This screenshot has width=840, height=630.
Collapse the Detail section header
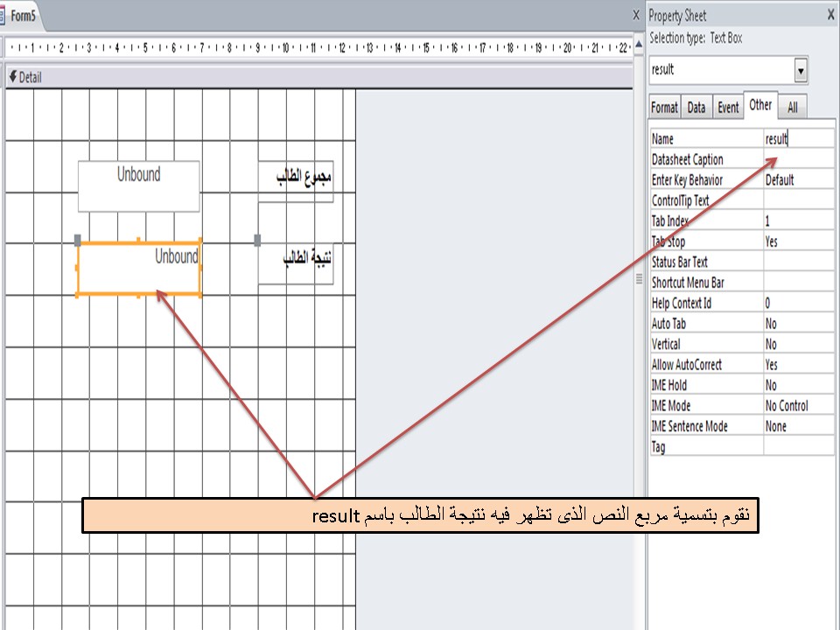pyautogui.click(x=13, y=77)
